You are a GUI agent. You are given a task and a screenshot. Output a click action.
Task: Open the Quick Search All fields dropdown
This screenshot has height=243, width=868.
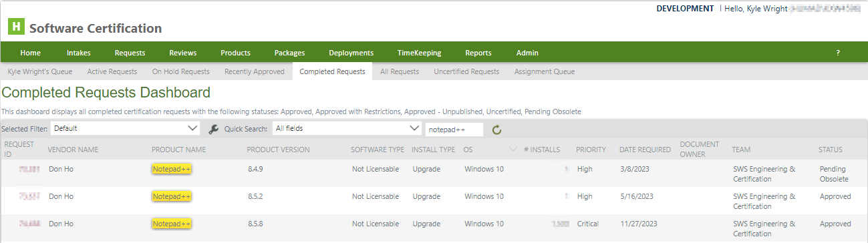click(x=346, y=128)
